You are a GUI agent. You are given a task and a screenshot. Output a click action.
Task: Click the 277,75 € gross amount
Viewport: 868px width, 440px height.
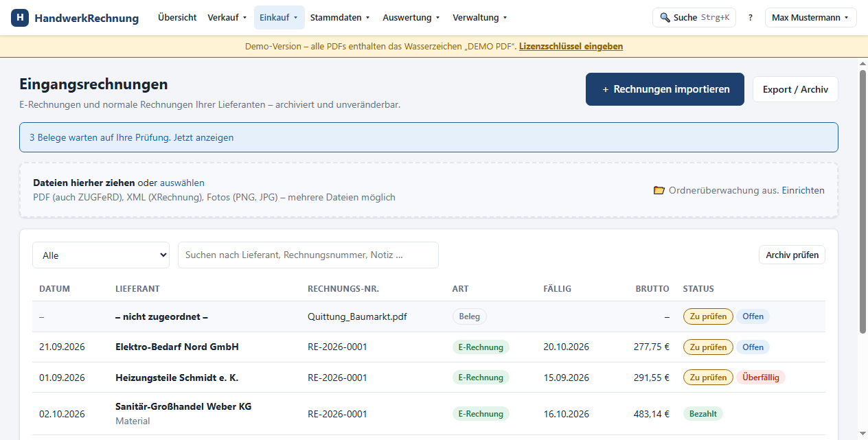click(x=651, y=347)
